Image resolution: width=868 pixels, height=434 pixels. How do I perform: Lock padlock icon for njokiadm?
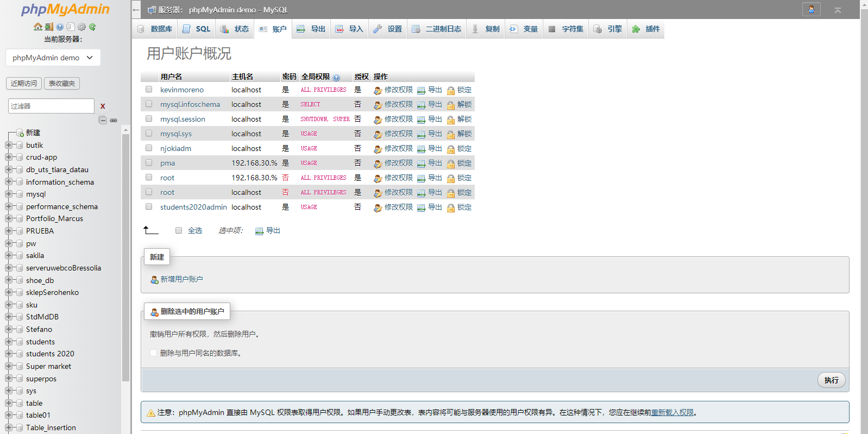click(x=451, y=149)
